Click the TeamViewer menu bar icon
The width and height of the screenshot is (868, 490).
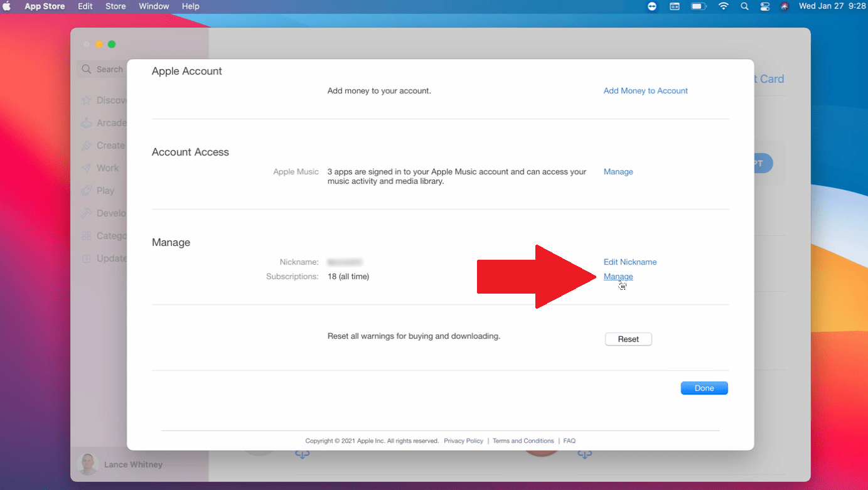coord(652,6)
